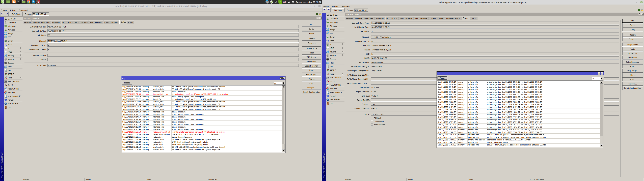
Task: Switch to Traffic tab in left window
Action: pos(131,22)
